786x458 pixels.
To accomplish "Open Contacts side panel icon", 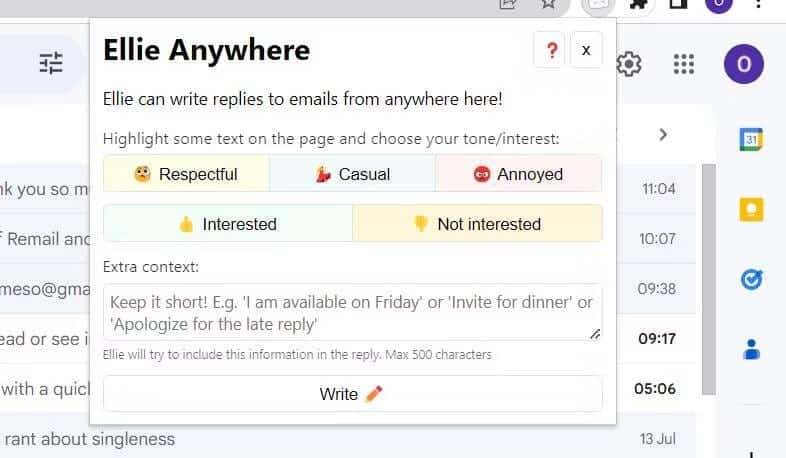I will [x=751, y=349].
